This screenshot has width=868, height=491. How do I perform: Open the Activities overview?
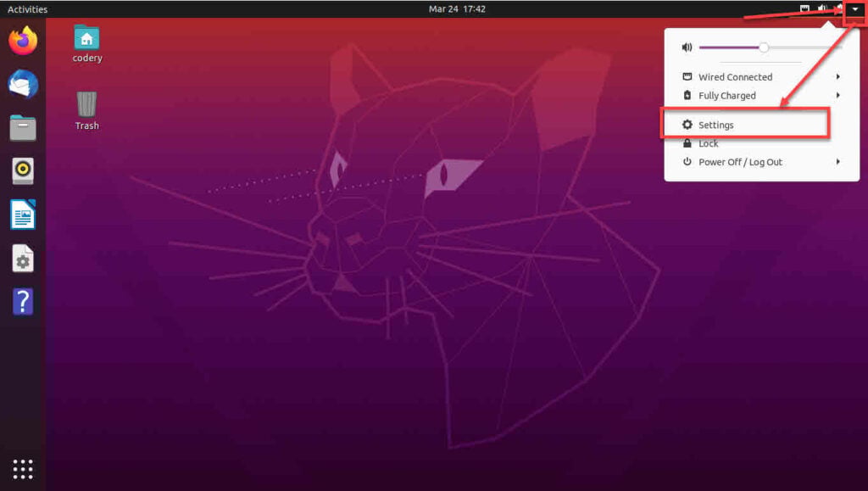(27, 8)
